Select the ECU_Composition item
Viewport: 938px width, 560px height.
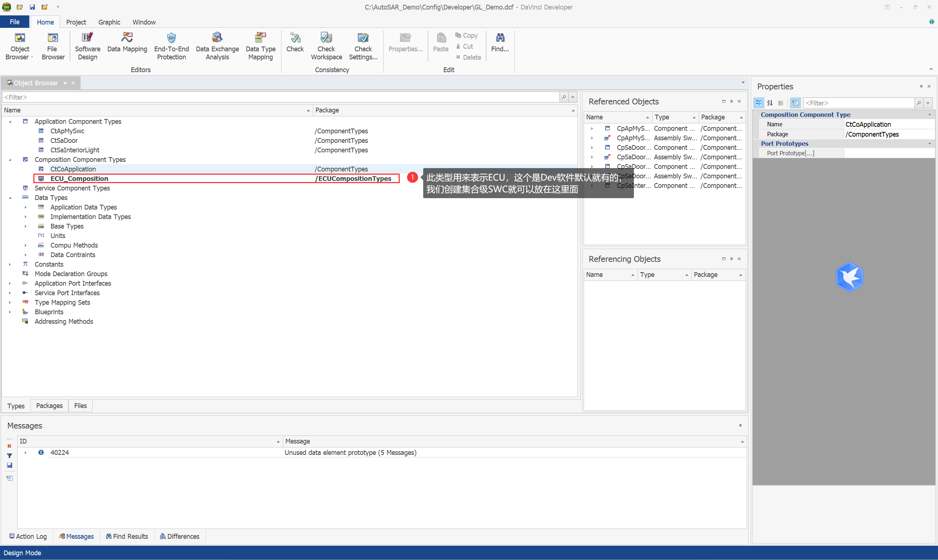(x=79, y=178)
